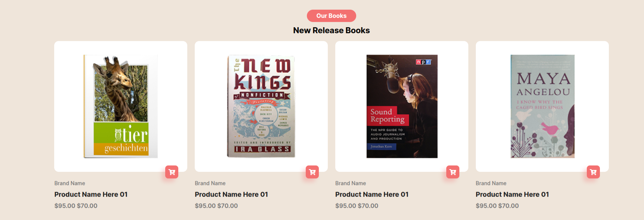Open The New Kings of Nonfiction cover
The height and width of the screenshot is (220, 644).
pos(261,106)
